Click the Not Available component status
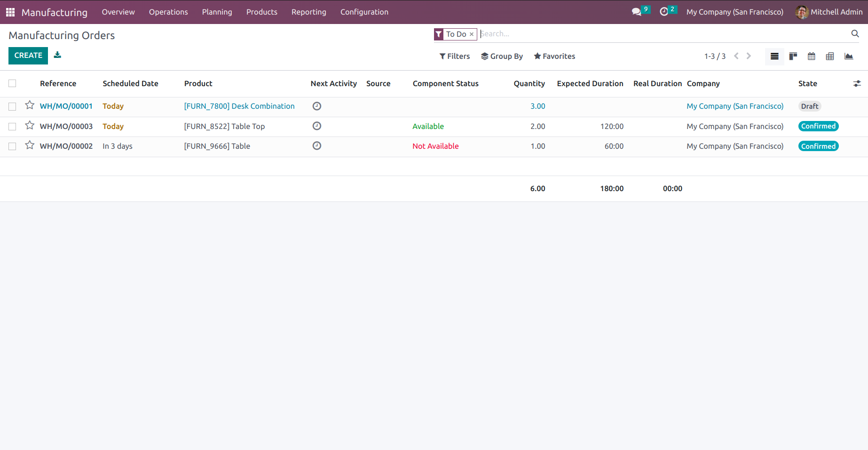868x450 pixels. click(435, 146)
